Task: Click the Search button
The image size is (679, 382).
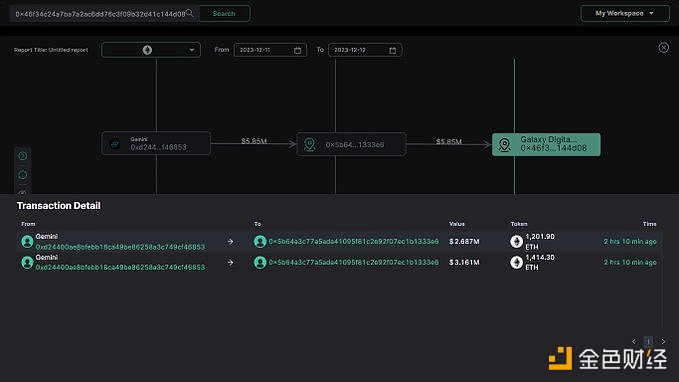Action: pyautogui.click(x=224, y=13)
